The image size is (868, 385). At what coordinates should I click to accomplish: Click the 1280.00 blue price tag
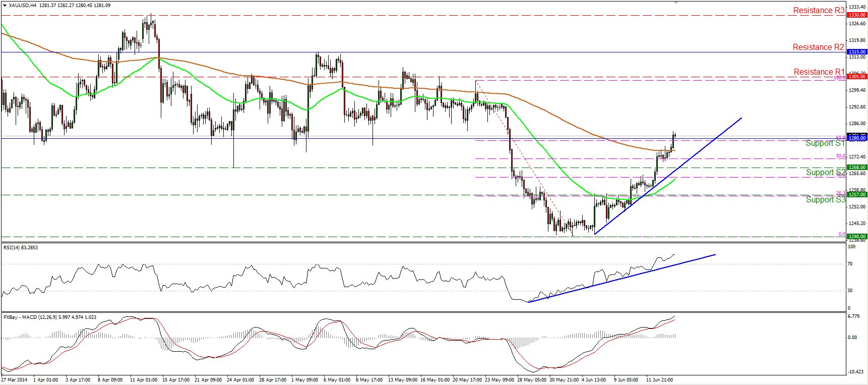(857, 138)
